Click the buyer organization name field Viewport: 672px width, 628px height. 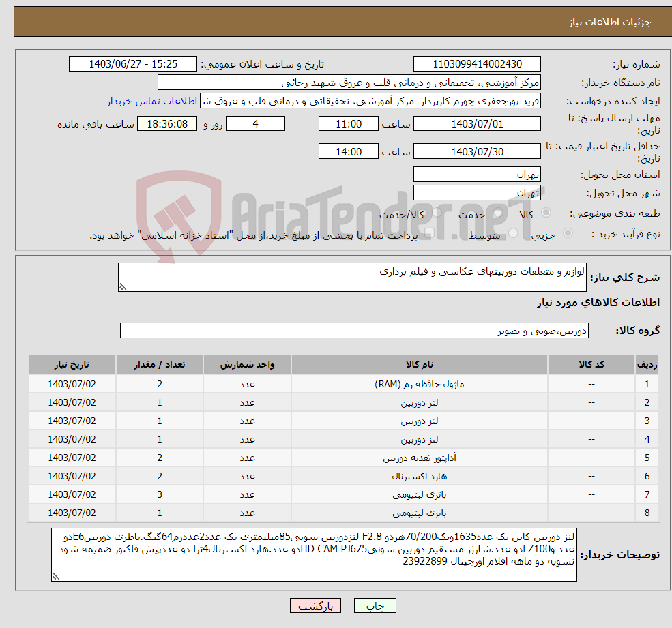click(x=349, y=83)
